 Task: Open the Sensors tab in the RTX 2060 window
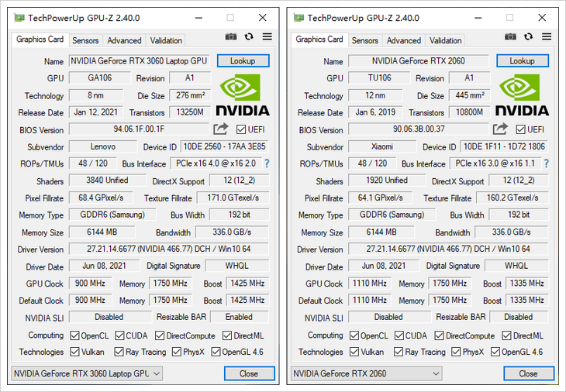[364, 40]
